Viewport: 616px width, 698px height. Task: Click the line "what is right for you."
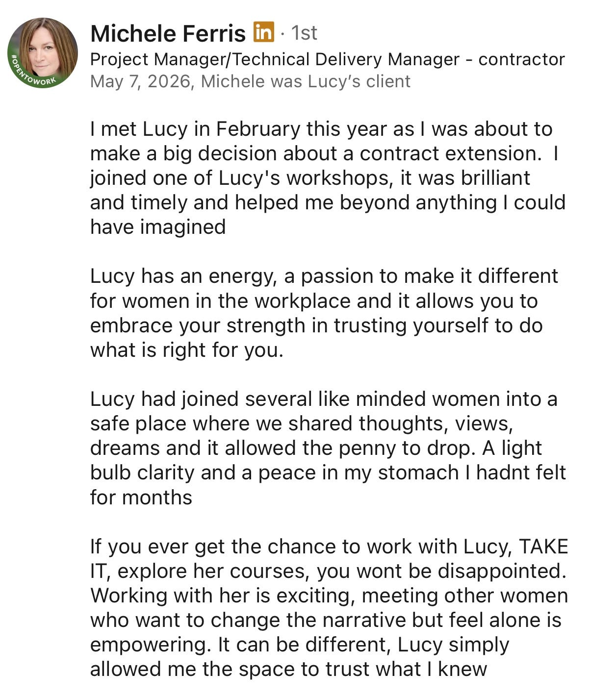coord(187,350)
